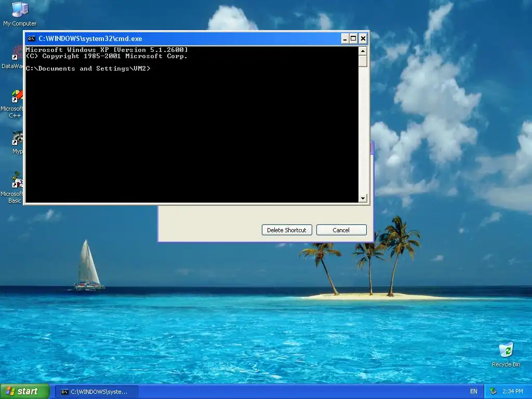
Task: Click the cmd scrollbar down arrow
Action: tap(363, 198)
